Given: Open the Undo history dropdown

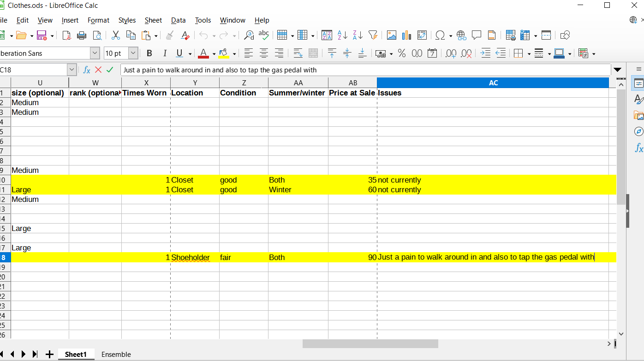Looking at the screenshot, I should 214,36.
